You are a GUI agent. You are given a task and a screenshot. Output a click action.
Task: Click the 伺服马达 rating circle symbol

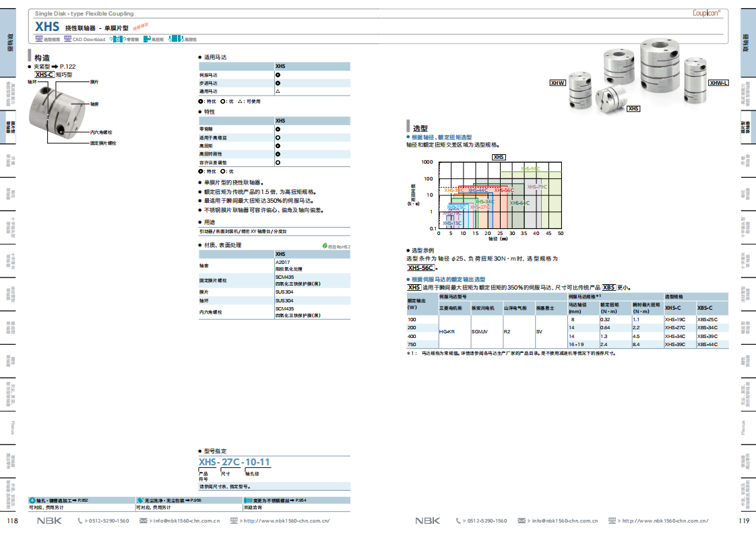278,75
